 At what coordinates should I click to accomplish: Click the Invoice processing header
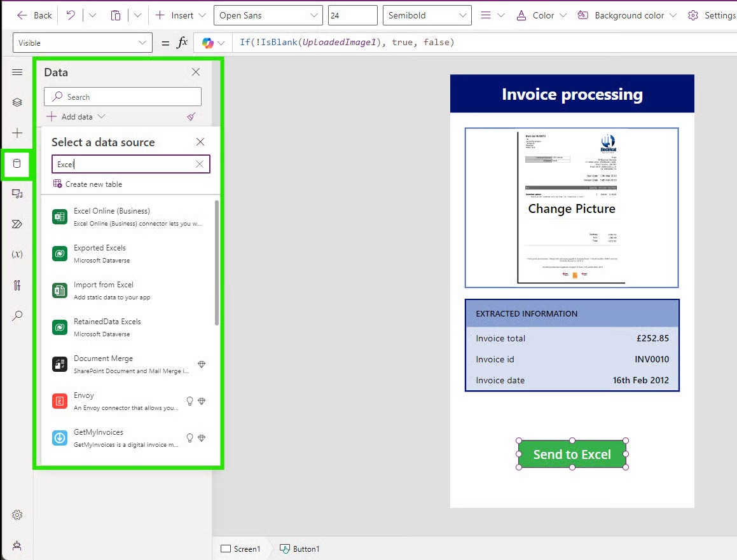point(572,94)
